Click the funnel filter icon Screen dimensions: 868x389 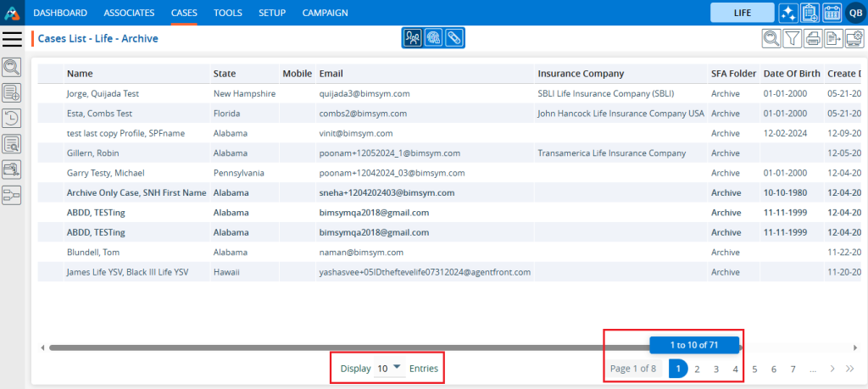(x=792, y=38)
